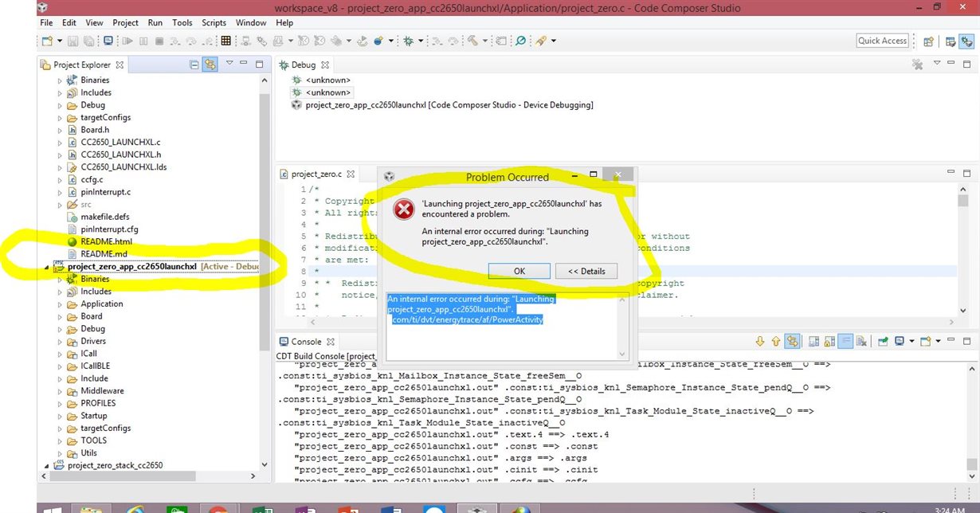Open the Window menu
Screen dimensions: 980x513
click(x=251, y=23)
